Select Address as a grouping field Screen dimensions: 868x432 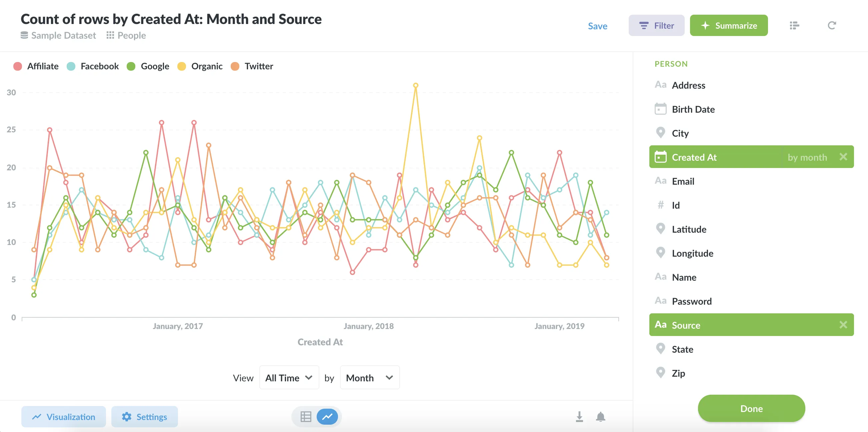pyautogui.click(x=751, y=85)
